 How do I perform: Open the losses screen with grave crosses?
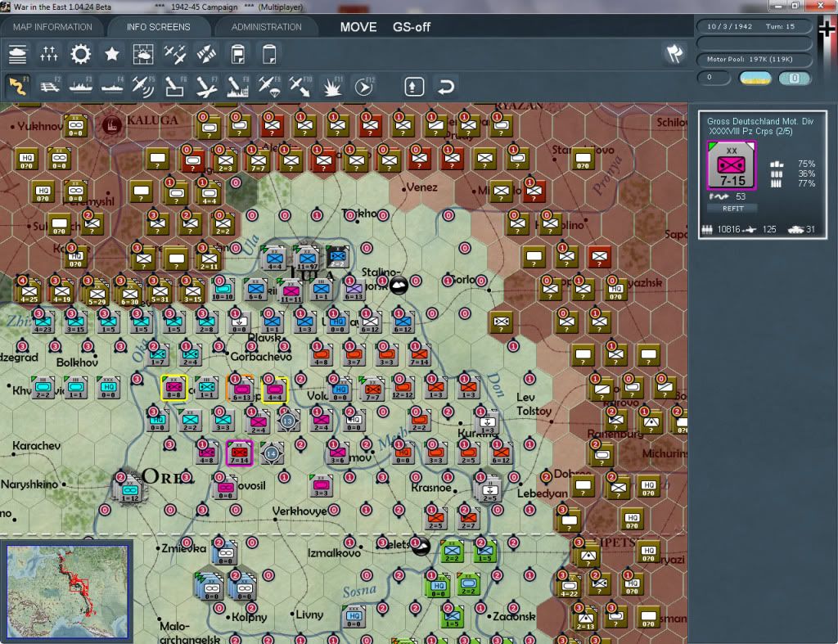pos(48,54)
